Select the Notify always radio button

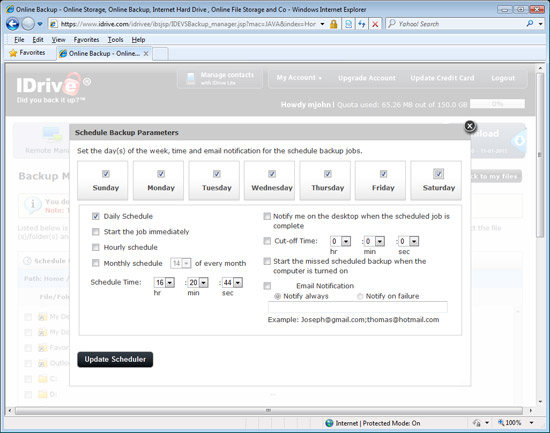277,297
